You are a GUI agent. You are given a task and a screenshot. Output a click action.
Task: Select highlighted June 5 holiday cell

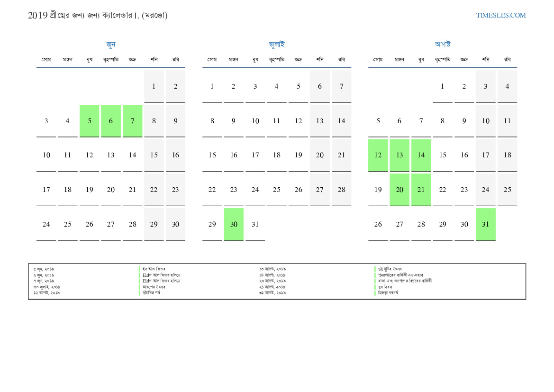pos(89,121)
